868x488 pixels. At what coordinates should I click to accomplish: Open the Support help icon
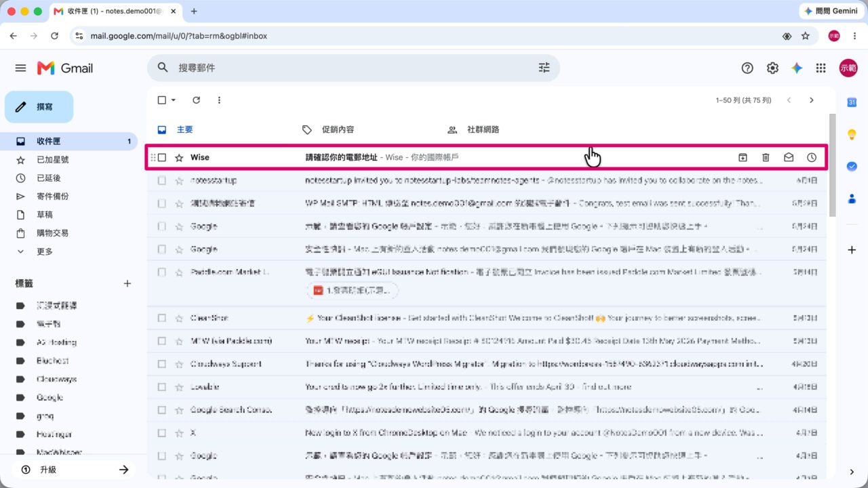pyautogui.click(x=747, y=68)
